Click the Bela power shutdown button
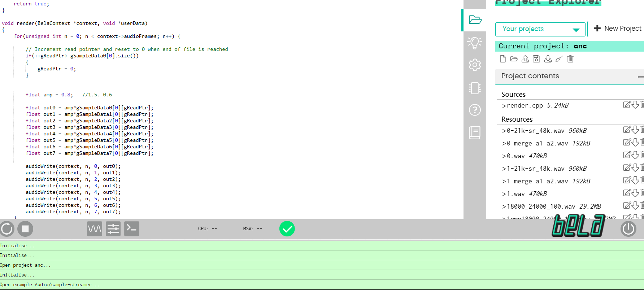This screenshot has width=644, height=292. [x=628, y=229]
